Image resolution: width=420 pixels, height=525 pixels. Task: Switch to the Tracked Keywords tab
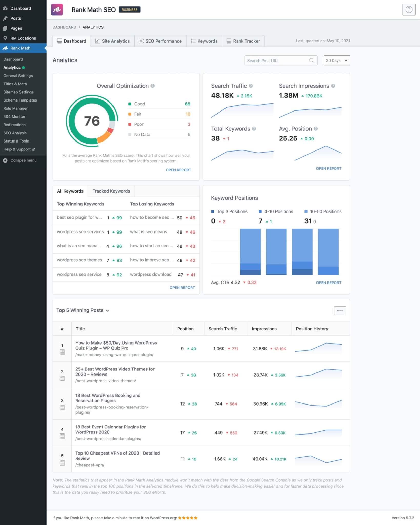(111, 191)
